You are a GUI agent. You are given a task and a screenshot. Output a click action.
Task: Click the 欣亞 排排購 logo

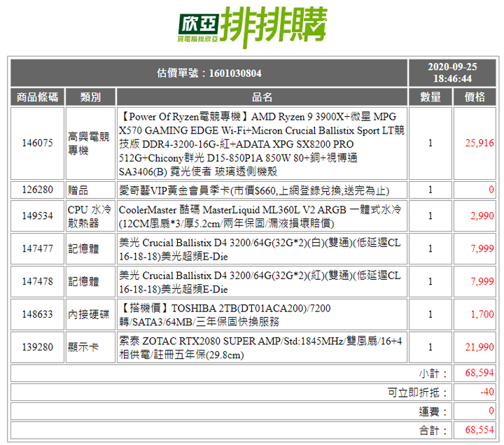click(253, 27)
